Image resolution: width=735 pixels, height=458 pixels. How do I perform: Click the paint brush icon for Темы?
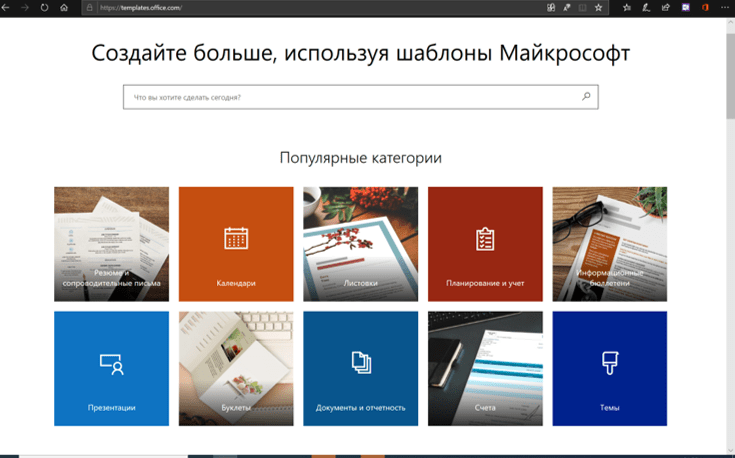coord(610,363)
